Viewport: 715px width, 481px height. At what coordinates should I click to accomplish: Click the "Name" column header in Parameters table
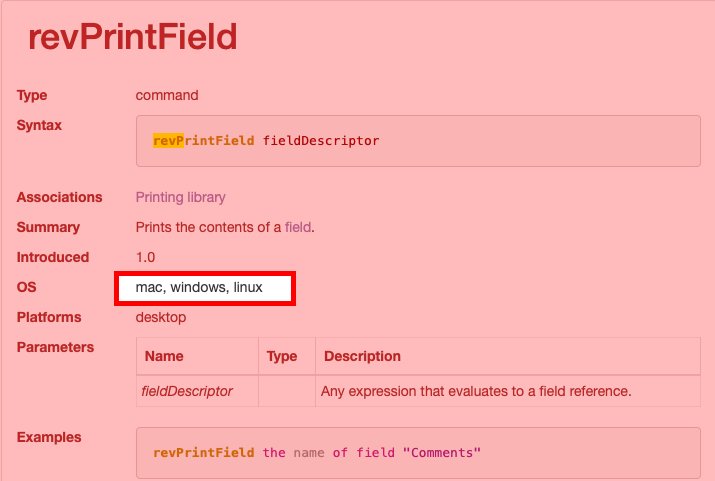(164, 356)
